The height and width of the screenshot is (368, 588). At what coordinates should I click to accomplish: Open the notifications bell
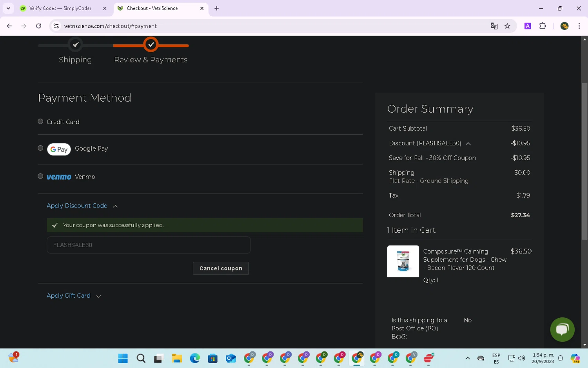pos(561,358)
